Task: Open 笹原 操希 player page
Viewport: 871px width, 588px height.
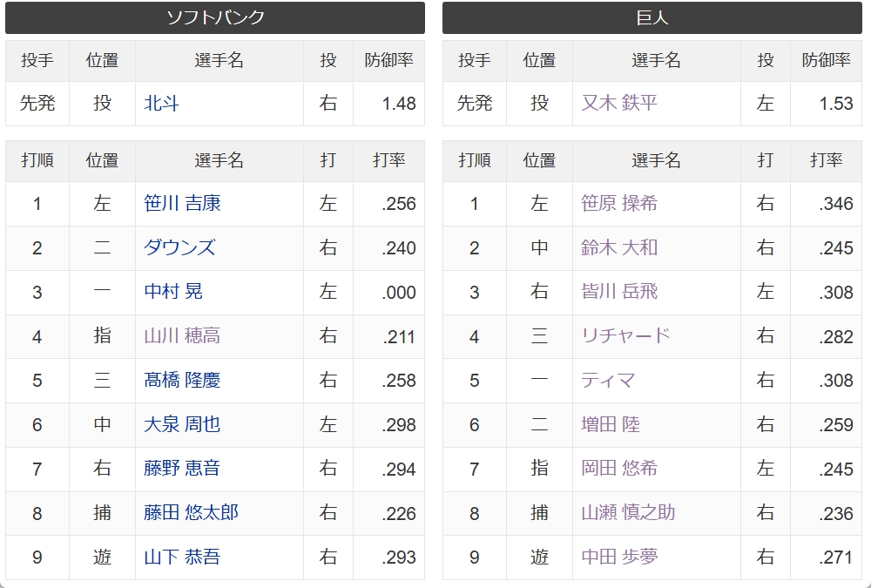Action: (618, 204)
